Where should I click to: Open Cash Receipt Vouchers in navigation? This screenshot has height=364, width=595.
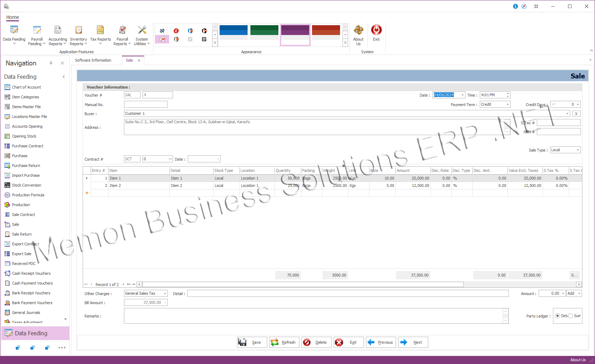pos(31,273)
